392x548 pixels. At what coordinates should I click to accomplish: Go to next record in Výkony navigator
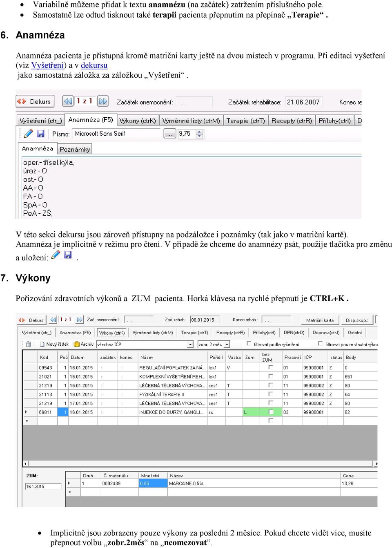pyautogui.click(x=80, y=320)
